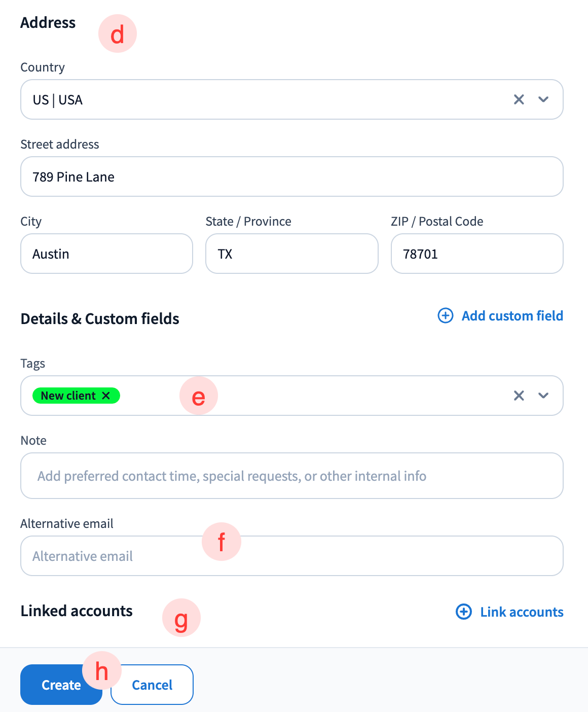The width and height of the screenshot is (588, 712).
Task: Clear the selected country with the X icon
Action: 519,99
